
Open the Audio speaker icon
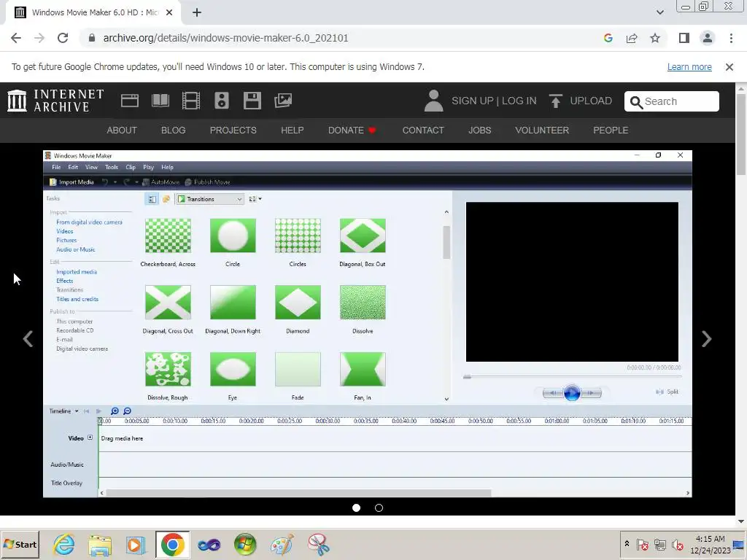coord(222,101)
